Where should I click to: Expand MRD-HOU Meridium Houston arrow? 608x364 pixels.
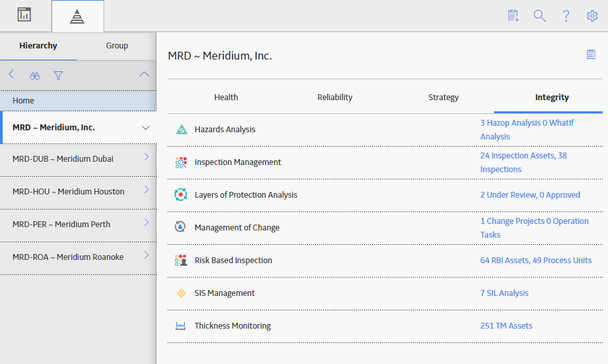[146, 190]
